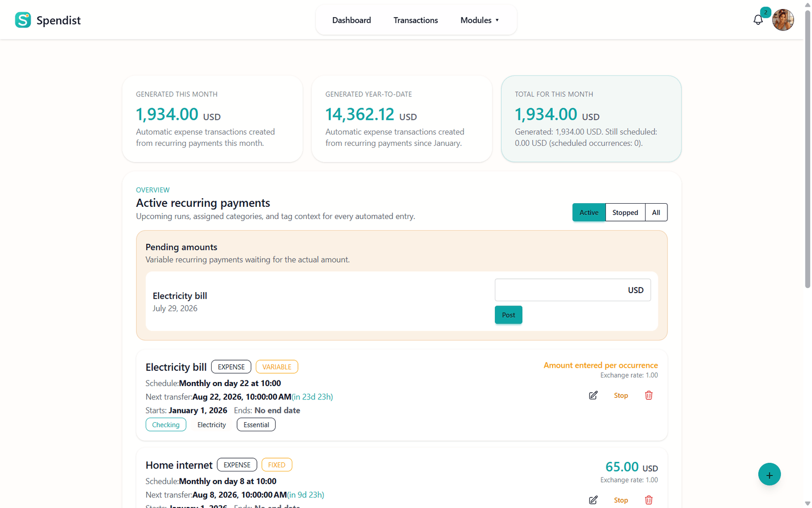
Task: Click the Electricity category label
Action: click(212, 425)
